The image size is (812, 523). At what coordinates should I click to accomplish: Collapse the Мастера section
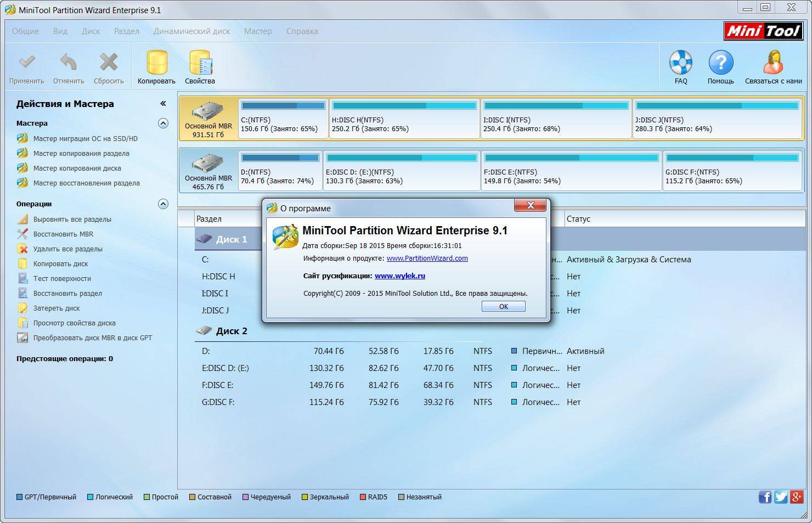tap(163, 123)
